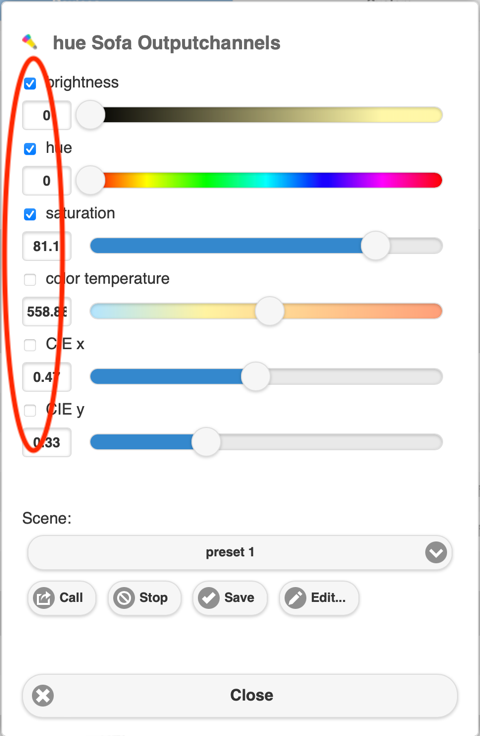Click the rainbow hue slider track
Image resolution: width=480 pixels, height=736 pixels.
(266, 180)
